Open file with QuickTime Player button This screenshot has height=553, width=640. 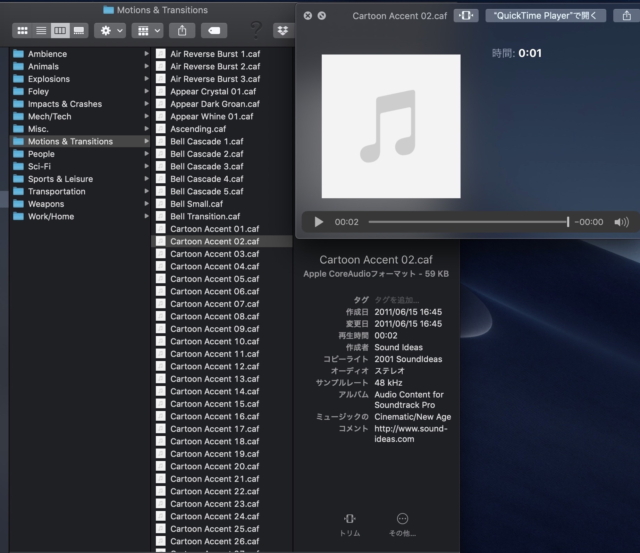click(x=542, y=16)
